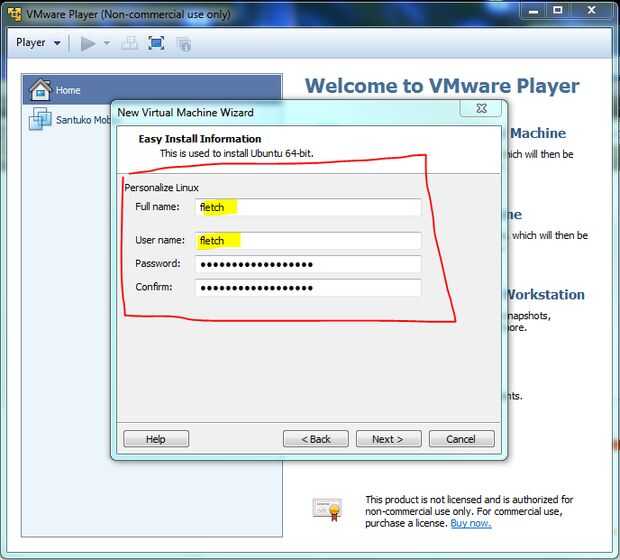Minimize the VMware Player window

pyautogui.click(x=533, y=11)
